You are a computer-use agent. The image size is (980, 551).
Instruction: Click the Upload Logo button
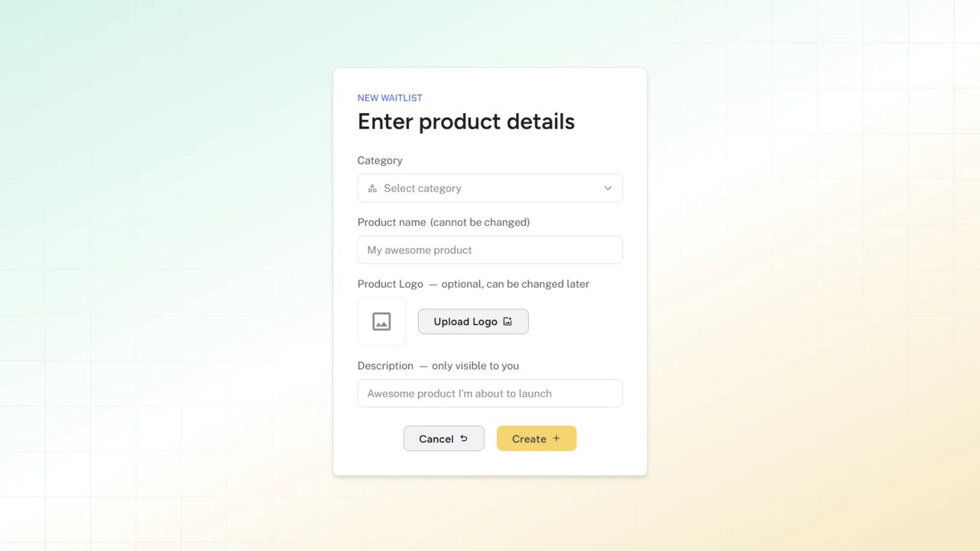pyautogui.click(x=473, y=321)
